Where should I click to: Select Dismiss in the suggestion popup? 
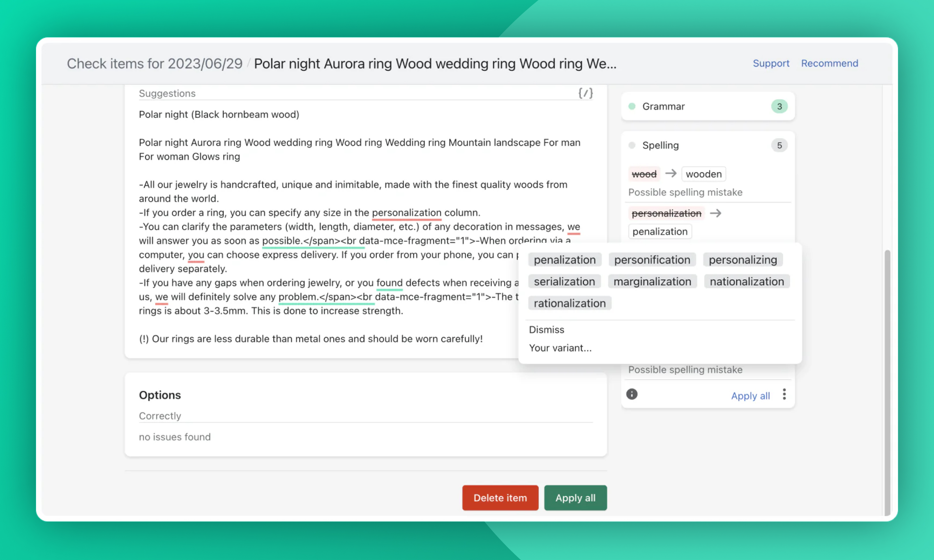click(546, 329)
